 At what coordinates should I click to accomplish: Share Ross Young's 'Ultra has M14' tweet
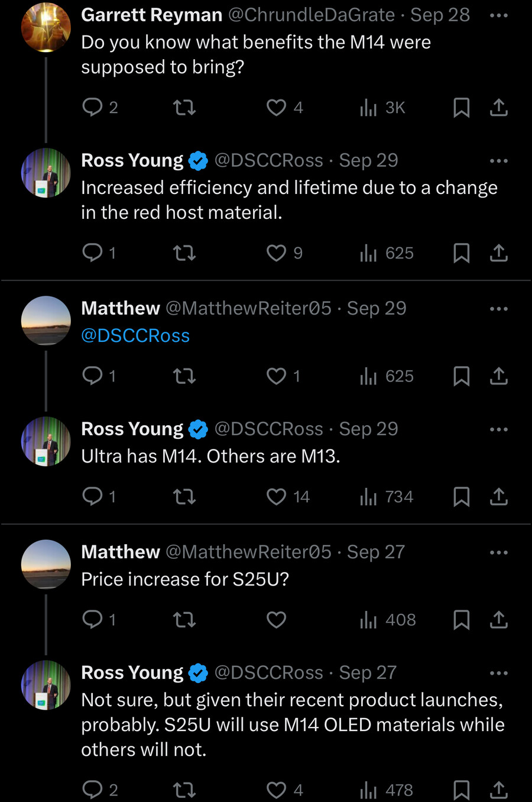click(498, 496)
